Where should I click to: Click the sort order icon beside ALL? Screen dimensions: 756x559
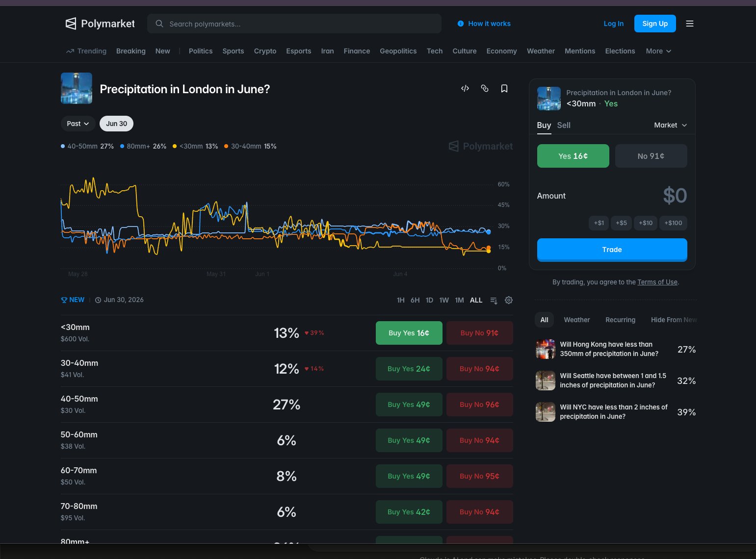click(494, 300)
